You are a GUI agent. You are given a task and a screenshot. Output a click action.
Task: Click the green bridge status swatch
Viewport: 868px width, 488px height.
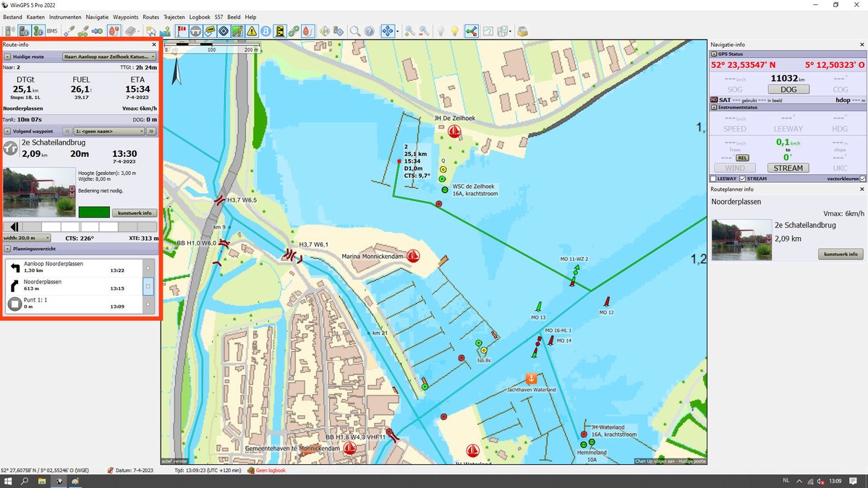click(94, 213)
